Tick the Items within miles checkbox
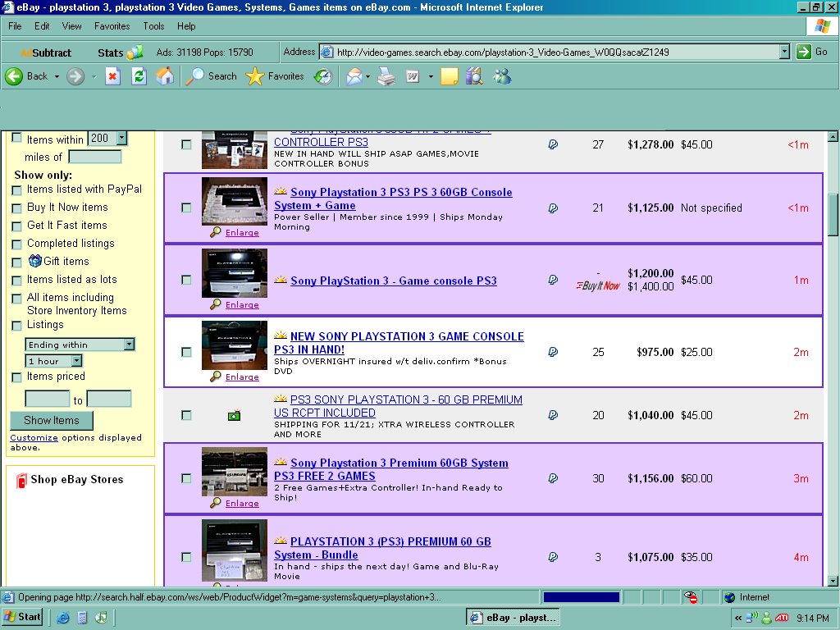Image resolution: width=840 pixels, height=630 pixels. [16, 137]
